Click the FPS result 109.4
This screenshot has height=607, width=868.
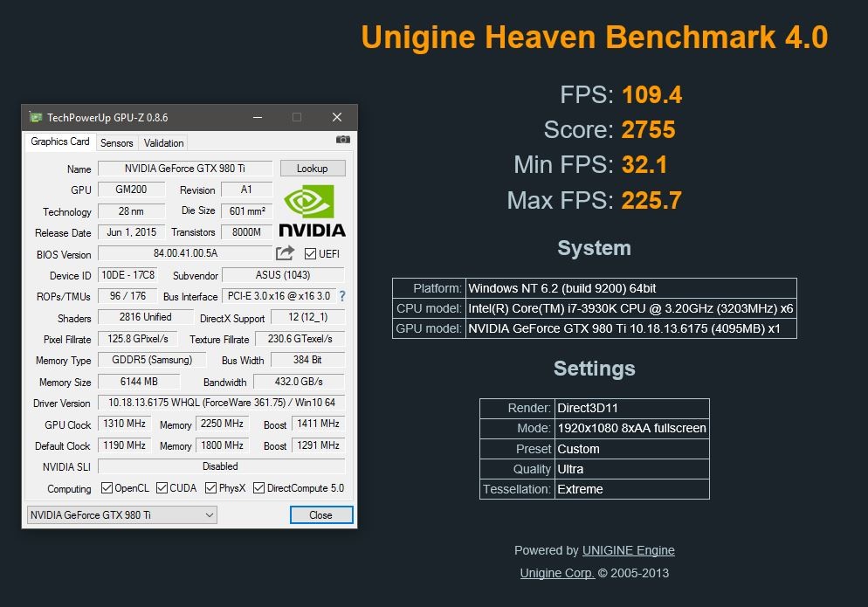pos(651,94)
